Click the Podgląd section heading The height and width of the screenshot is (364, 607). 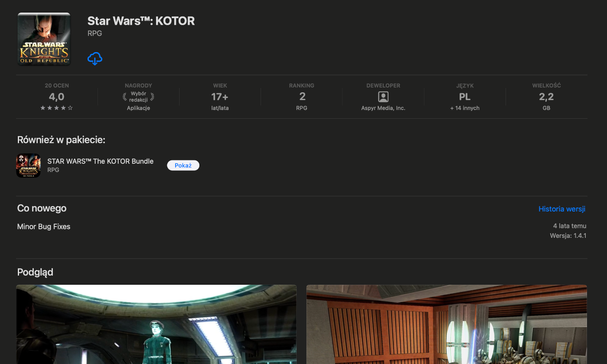coord(35,272)
